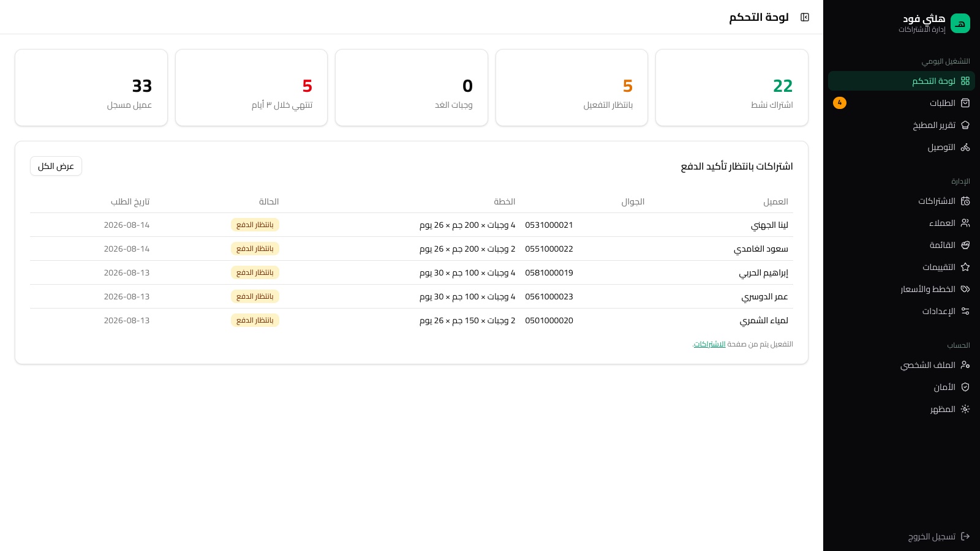Click plan text for 0501000020 row
The image size is (980, 551).
point(467,320)
